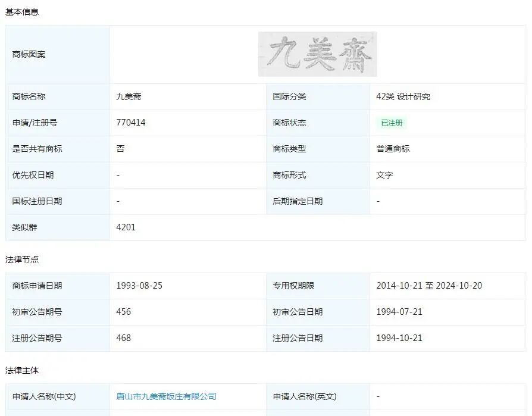This screenshot has width=532, height=416.
Task: Click the 后期指定日期 label
Action: (298, 201)
